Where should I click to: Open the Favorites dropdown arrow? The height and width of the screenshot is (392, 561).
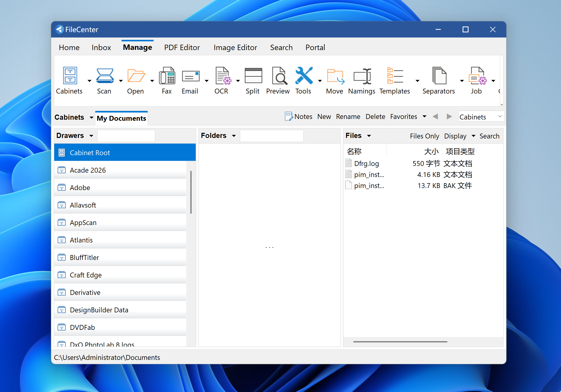(424, 117)
